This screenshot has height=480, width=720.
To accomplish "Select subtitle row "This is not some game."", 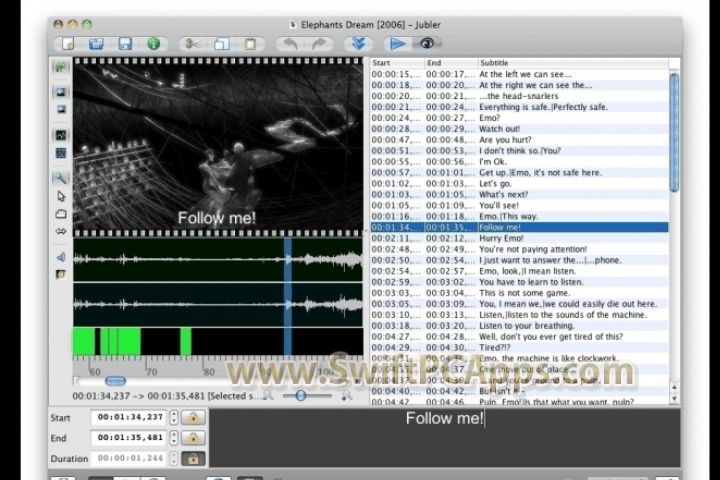I will tap(519, 293).
